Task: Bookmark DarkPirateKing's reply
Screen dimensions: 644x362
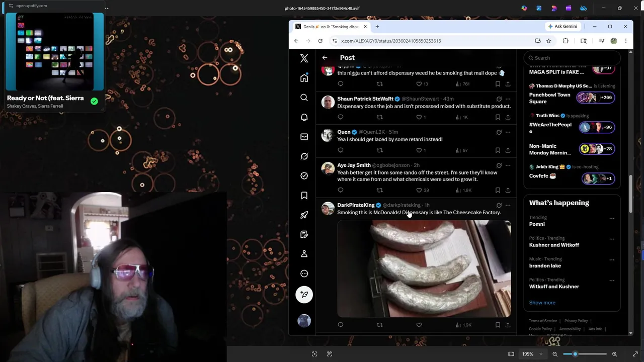Action: [498, 325]
